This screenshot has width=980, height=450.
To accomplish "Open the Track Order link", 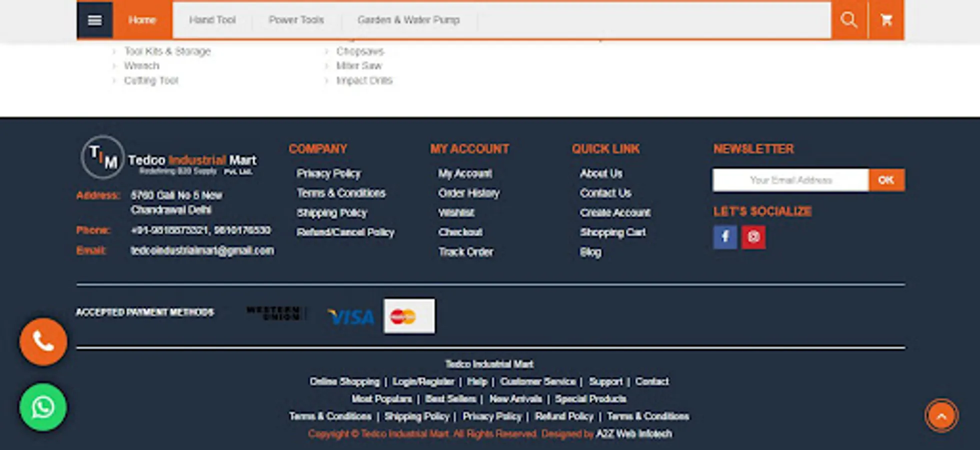I will coord(466,251).
